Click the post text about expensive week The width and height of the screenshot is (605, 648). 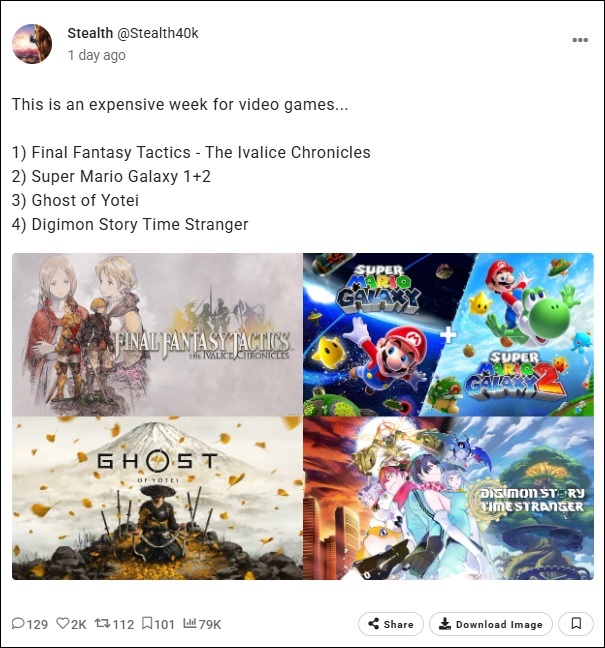click(180, 104)
